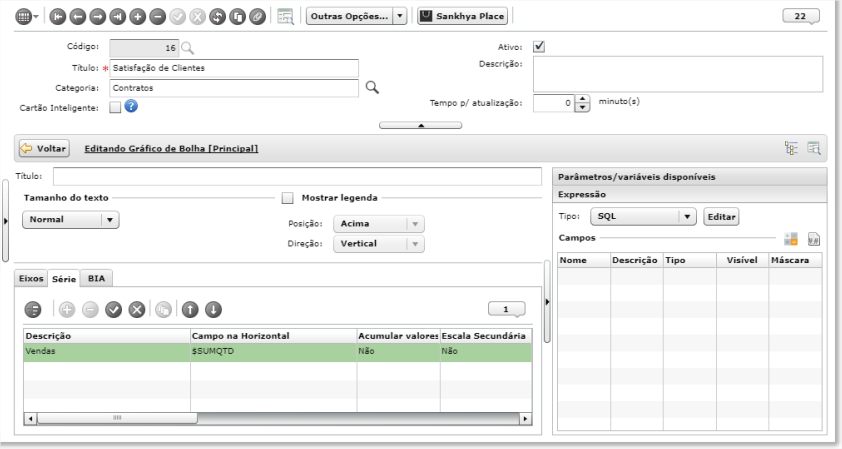Select the Série tab

tap(64, 279)
